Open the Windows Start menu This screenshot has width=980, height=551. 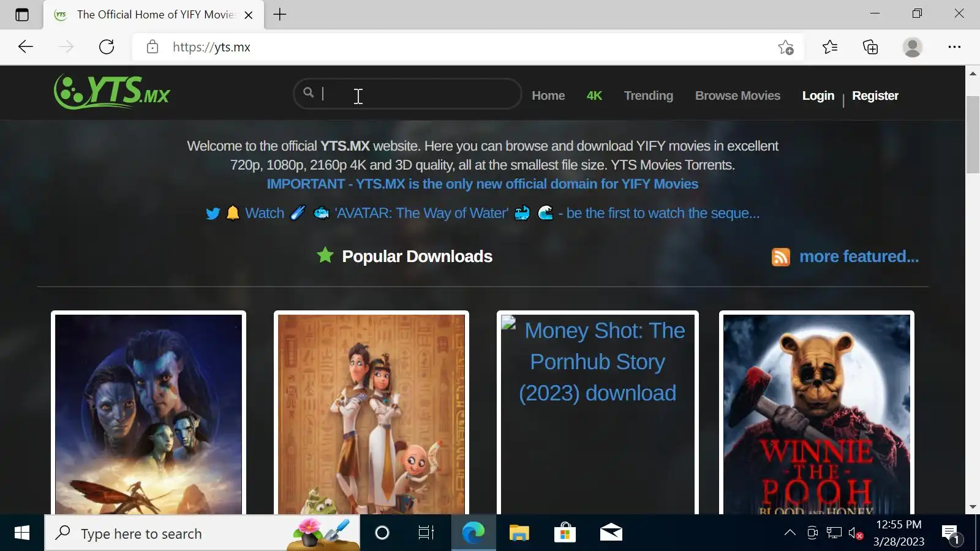click(x=22, y=533)
